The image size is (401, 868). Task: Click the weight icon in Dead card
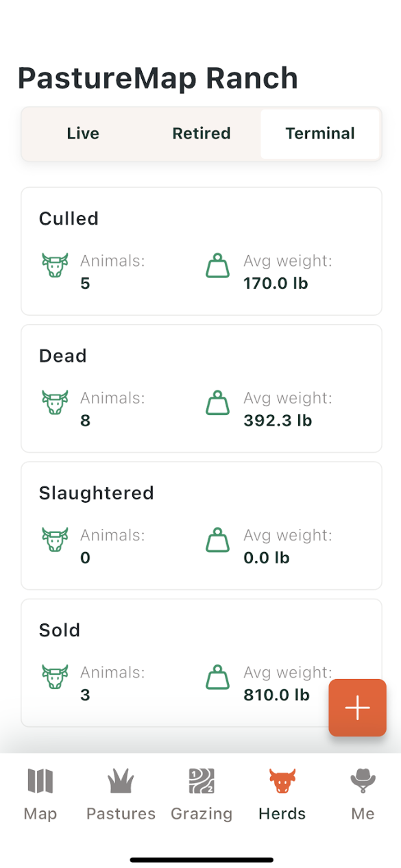point(218,402)
